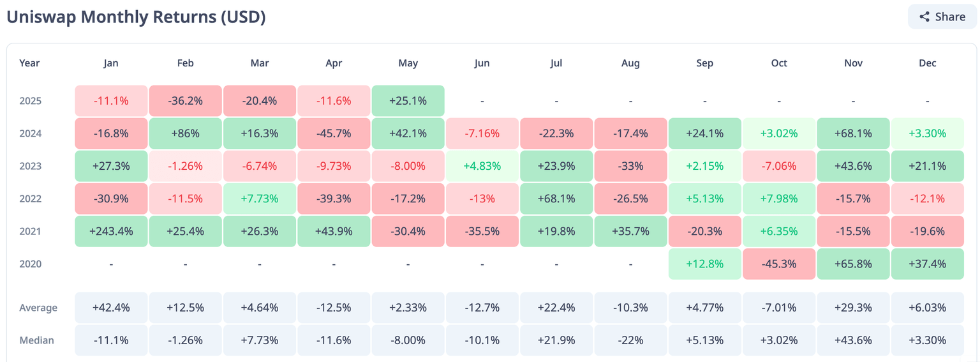Click the +25.1% May 2025 cell
The width and height of the screenshot is (980, 362).
coord(408,101)
